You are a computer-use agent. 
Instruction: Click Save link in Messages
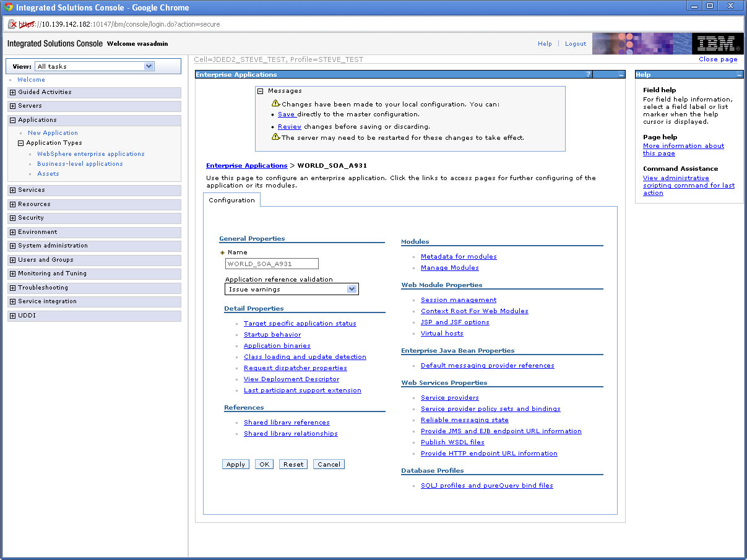[x=287, y=114]
